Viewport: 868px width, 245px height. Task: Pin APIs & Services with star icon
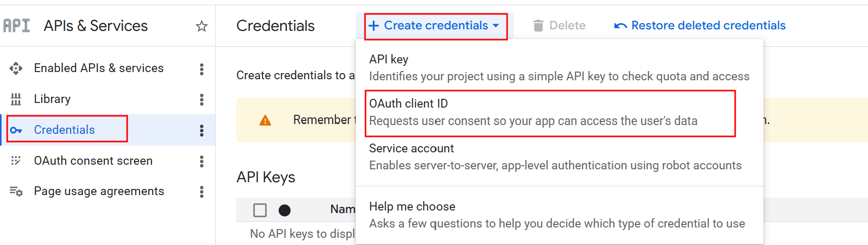coord(202,26)
